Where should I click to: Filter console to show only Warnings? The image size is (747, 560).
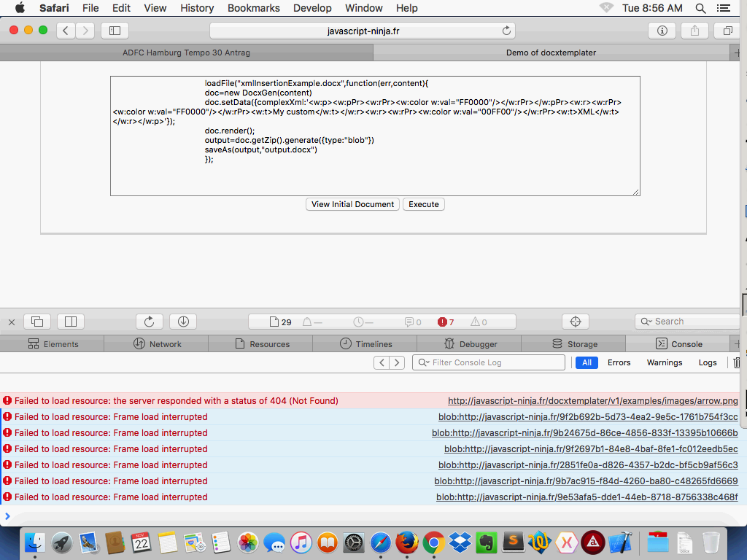pos(664,362)
